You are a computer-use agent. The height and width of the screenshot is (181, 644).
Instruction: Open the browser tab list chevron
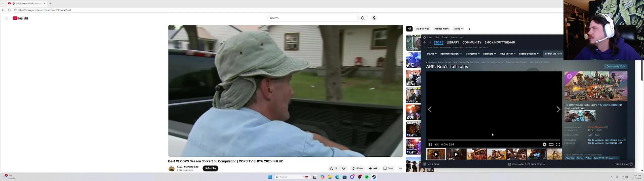coord(3,3)
